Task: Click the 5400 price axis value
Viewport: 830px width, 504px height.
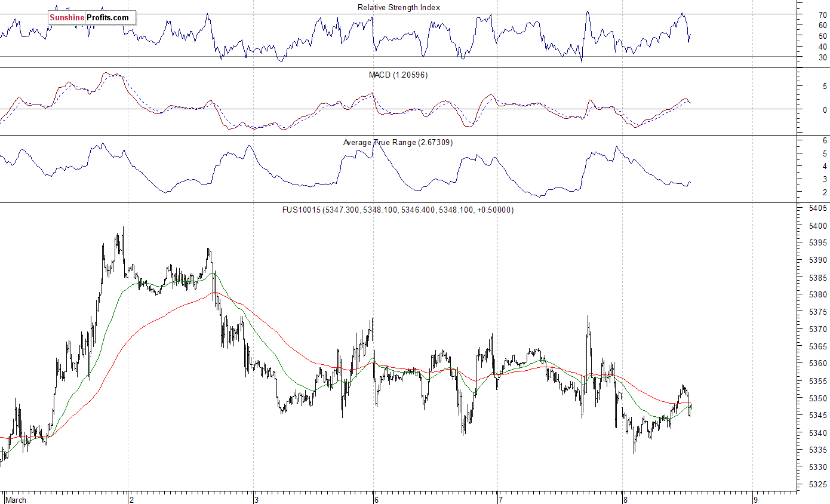Action: (x=818, y=226)
